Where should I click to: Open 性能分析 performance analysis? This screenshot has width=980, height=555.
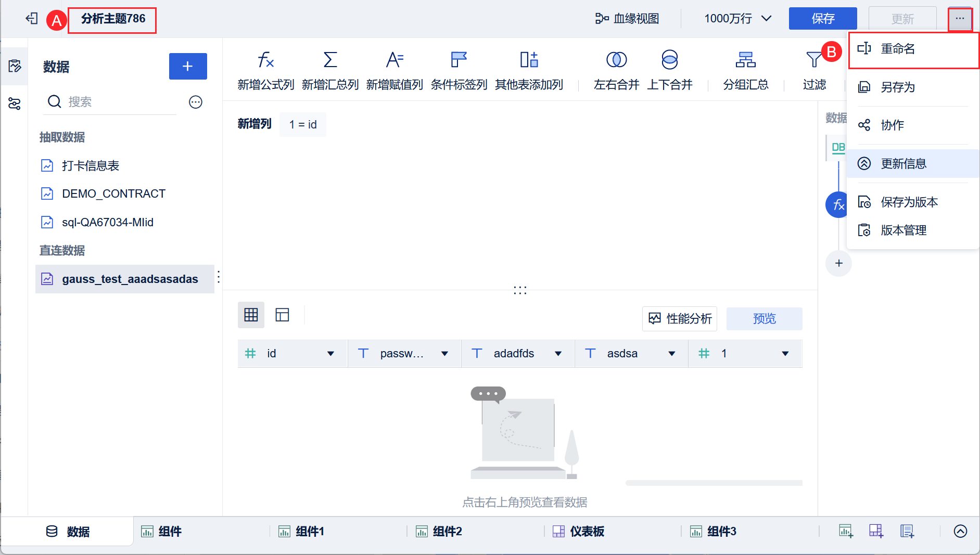(680, 318)
